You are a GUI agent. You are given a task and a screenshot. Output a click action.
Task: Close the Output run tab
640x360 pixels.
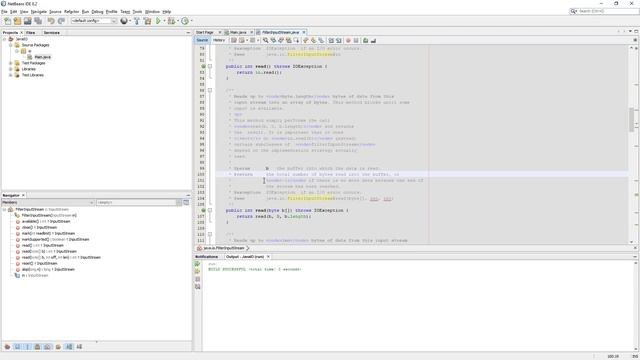pos(268,257)
